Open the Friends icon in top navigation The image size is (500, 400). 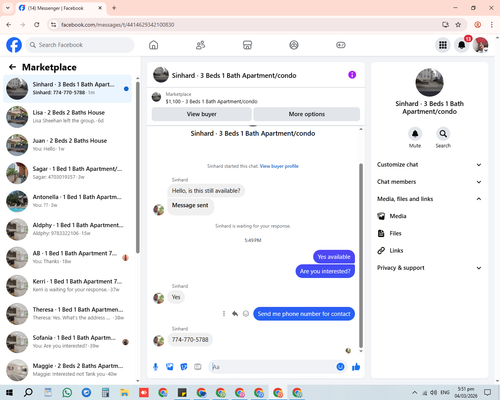click(x=200, y=45)
